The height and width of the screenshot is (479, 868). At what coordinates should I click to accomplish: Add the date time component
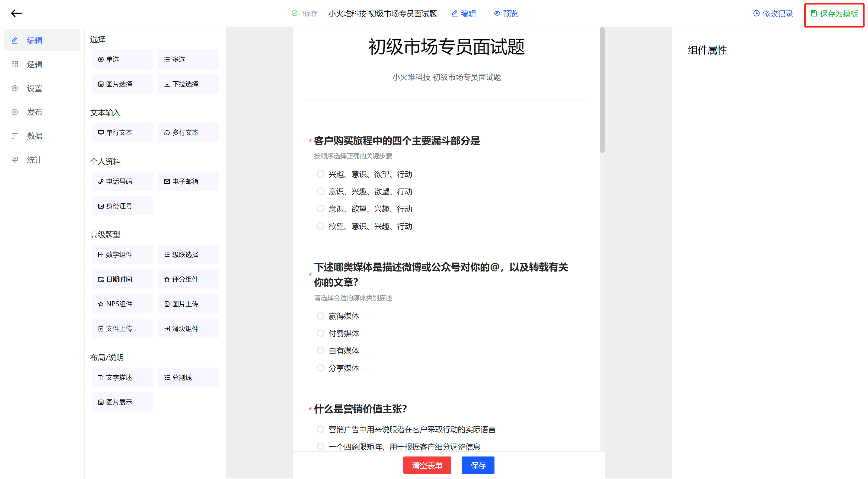tap(122, 279)
